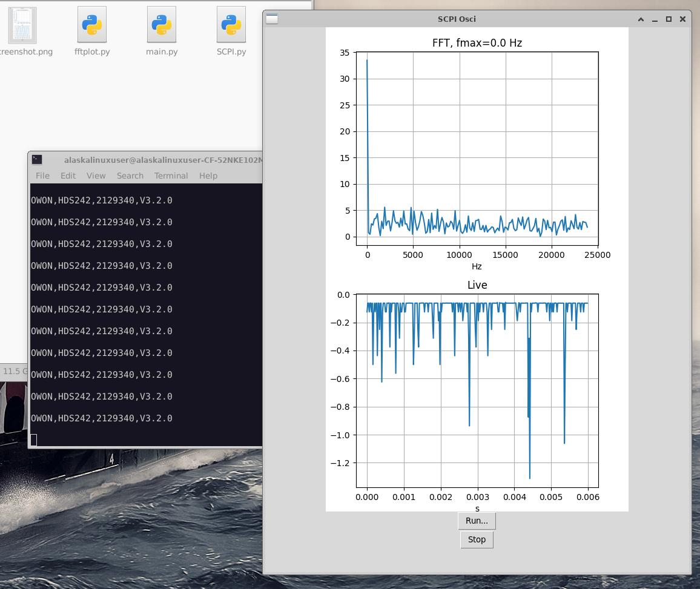Click the terminal window title bar icon

pos(37,160)
